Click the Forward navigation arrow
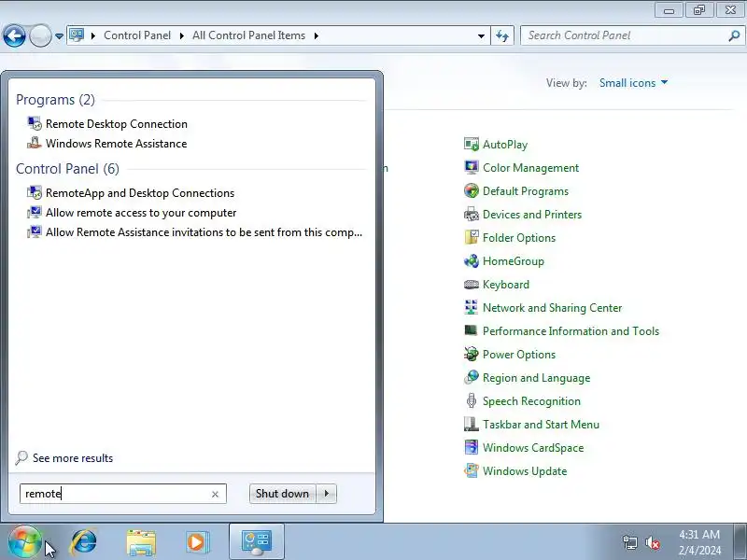 [40, 35]
